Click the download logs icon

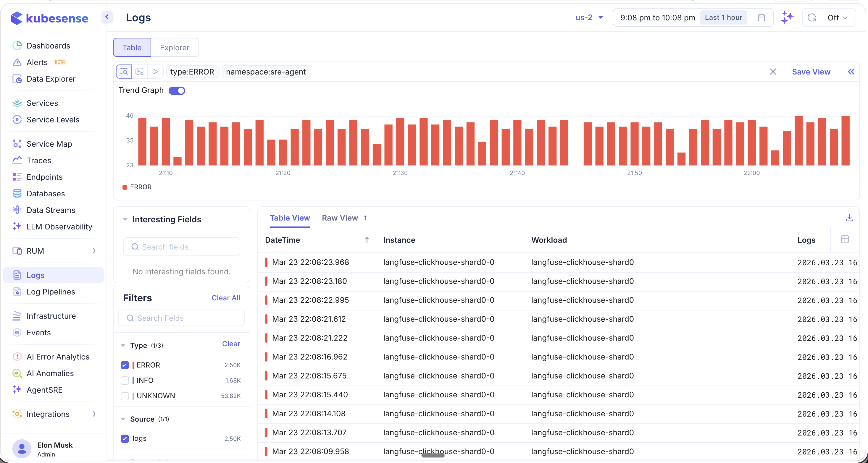coord(850,218)
